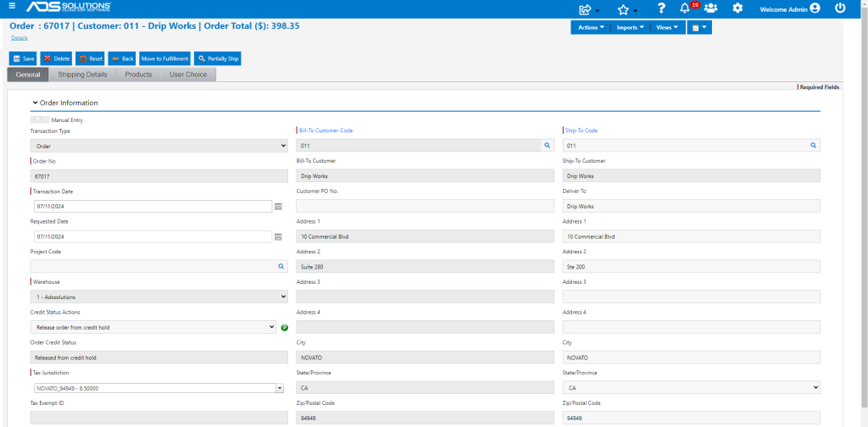Open the help question mark icon
868x427 pixels.
661,8
